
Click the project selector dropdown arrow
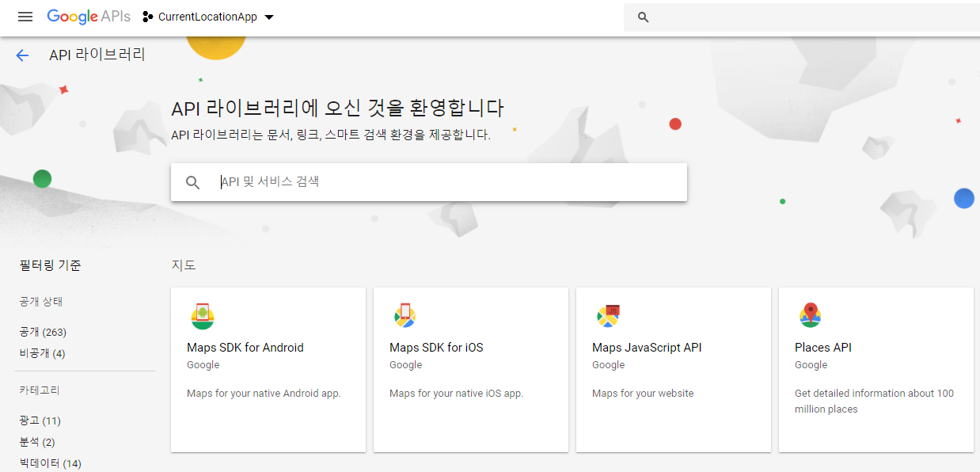coord(269,17)
